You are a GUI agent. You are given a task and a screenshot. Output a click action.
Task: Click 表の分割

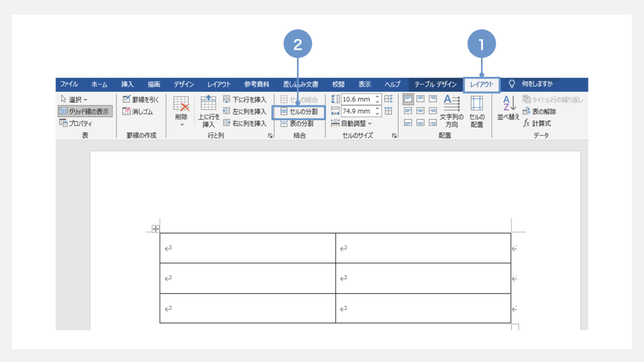297,123
